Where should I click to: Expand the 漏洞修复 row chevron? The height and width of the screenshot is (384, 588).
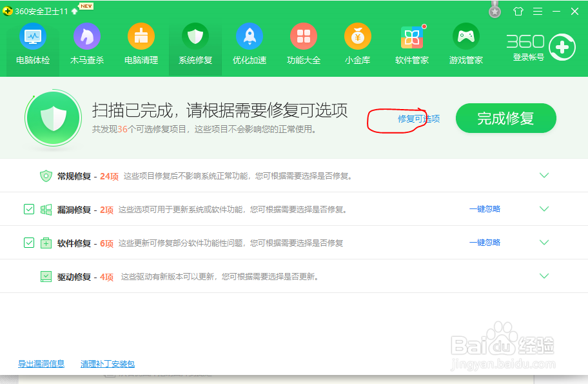pos(544,208)
